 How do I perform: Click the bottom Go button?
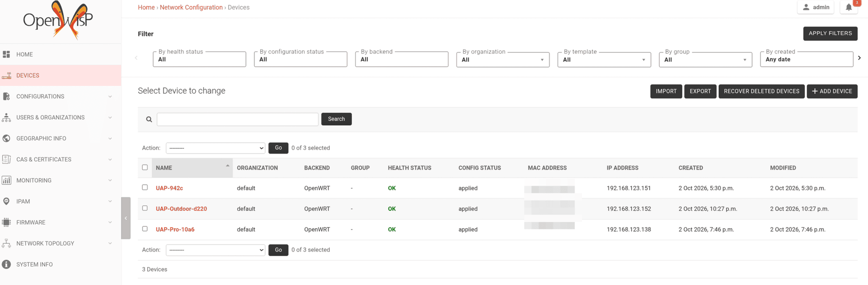[x=278, y=250]
